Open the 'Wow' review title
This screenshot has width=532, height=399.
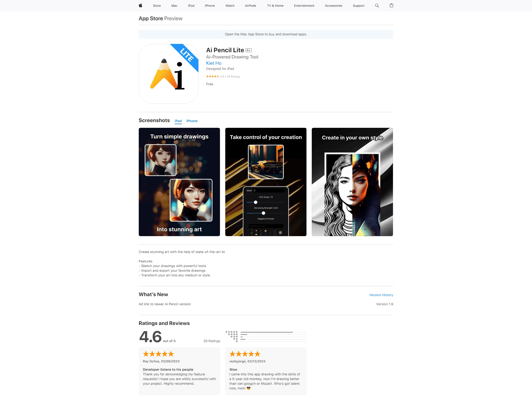[x=233, y=370]
